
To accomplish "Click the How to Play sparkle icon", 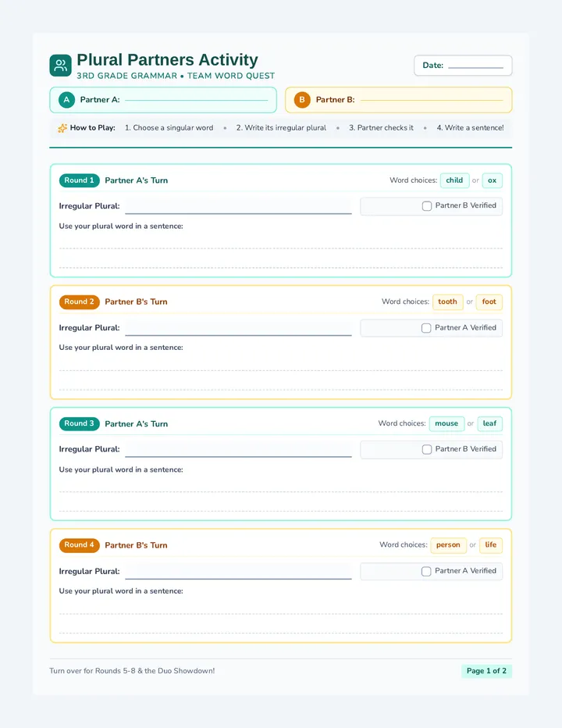I will pos(62,128).
